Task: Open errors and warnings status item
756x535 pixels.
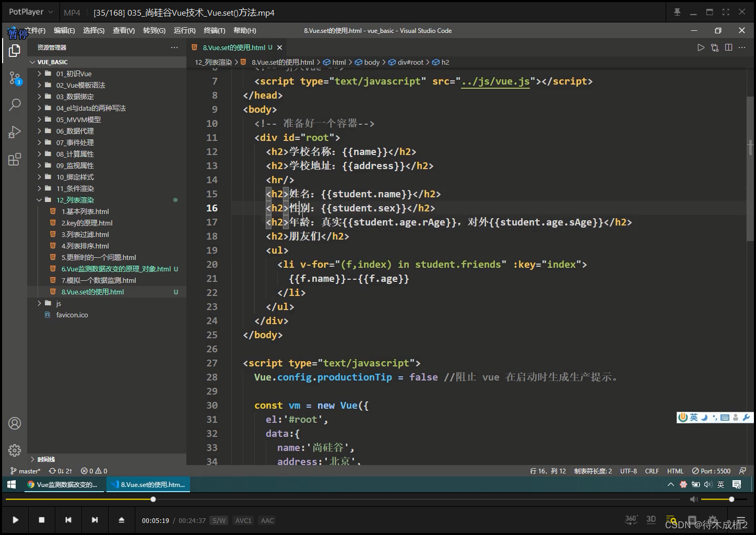Action: point(95,471)
